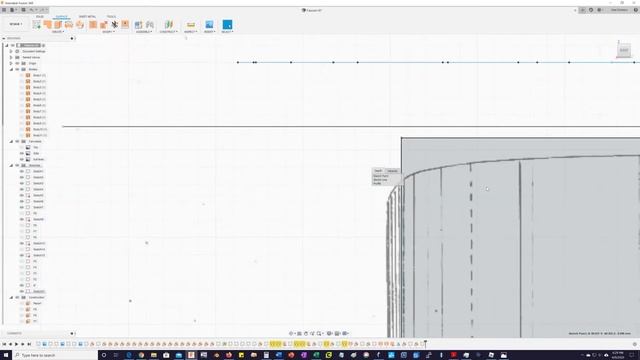This screenshot has height=360, width=640.
Task: Click the Redo arrow
Action: 42,10
